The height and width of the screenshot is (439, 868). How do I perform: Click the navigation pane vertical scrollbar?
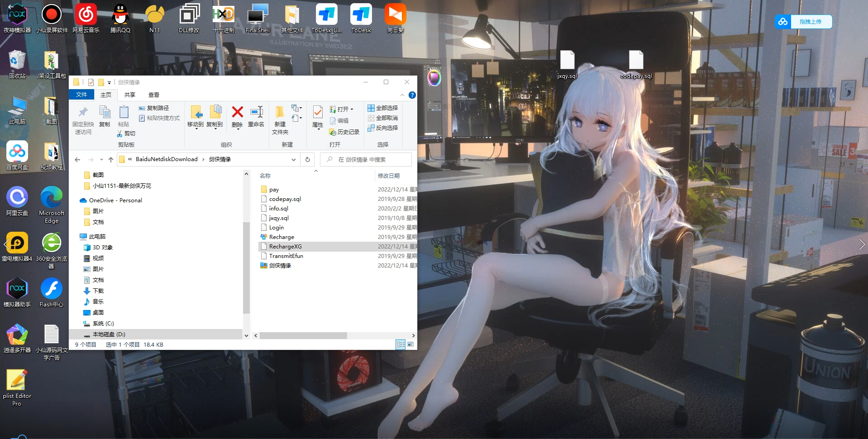[x=246, y=267]
